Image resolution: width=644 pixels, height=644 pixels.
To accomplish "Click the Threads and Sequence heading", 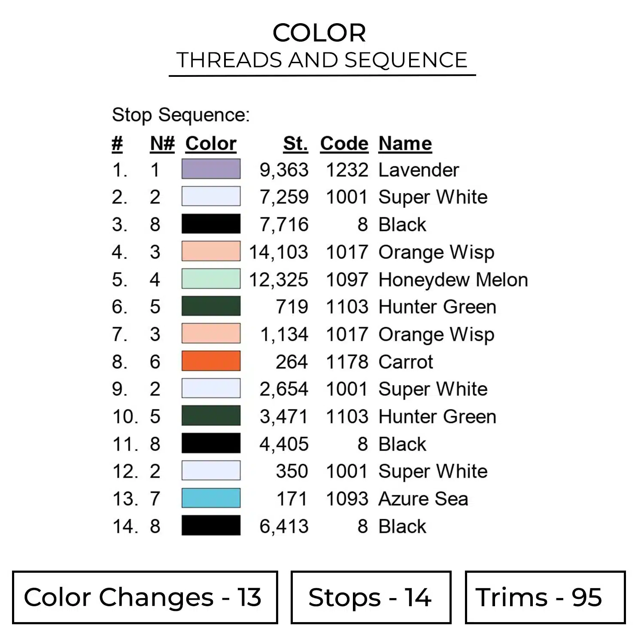I will (322, 60).
